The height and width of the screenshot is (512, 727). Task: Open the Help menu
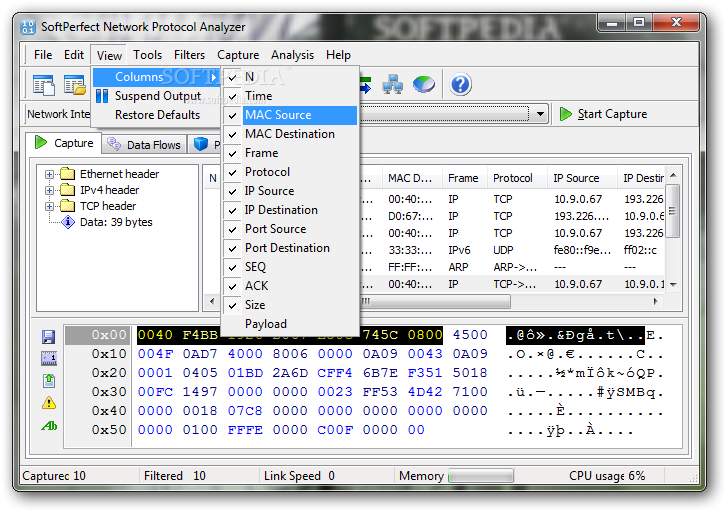tap(338, 55)
